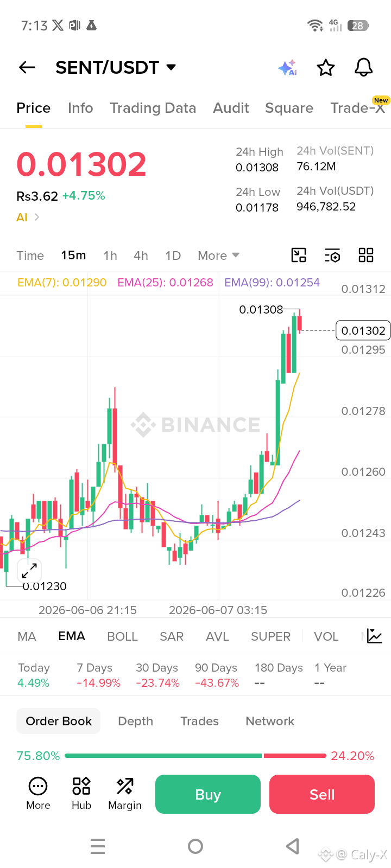Viewport: 391px width, 868px height.
Task: Open the chart drawing tools icon
Action: pyautogui.click(x=299, y=255)
